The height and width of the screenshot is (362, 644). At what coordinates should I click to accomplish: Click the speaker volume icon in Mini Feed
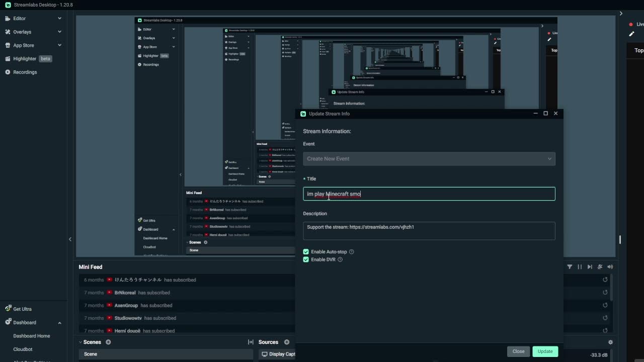(610, 267)
